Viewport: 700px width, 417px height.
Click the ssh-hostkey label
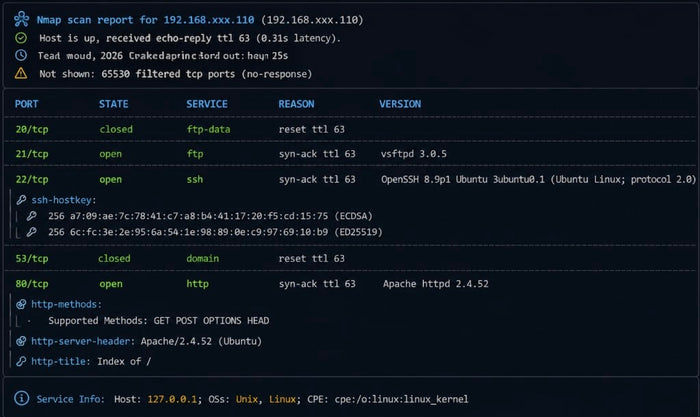tap(63, 200)
